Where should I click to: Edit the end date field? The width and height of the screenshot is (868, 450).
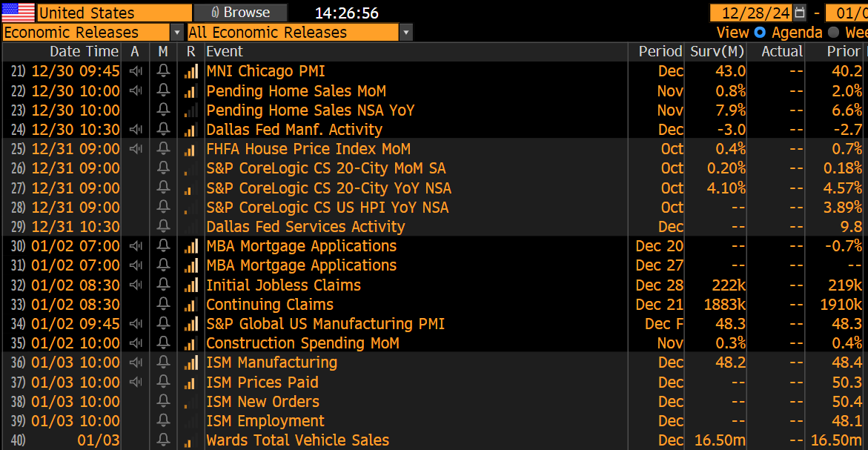[x=847, y=12]
